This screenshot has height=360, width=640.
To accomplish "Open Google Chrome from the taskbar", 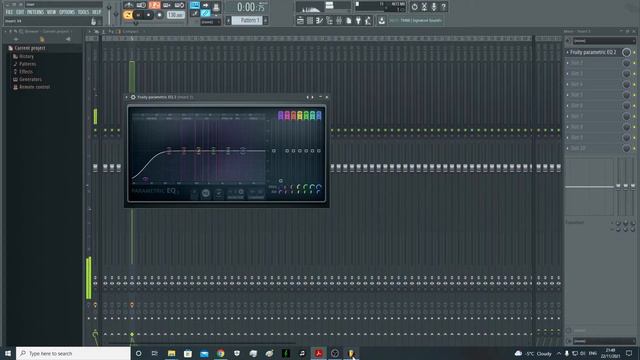I will click(x=220, y=353).
